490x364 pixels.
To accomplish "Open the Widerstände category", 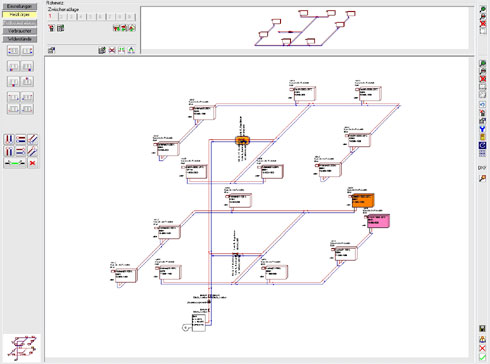I will [x=20, y=39].
